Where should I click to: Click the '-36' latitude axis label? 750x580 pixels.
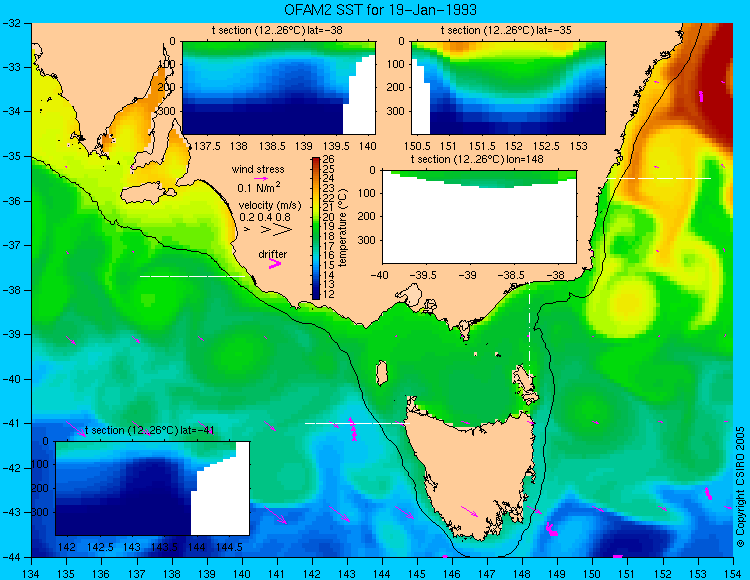(11, 201)
